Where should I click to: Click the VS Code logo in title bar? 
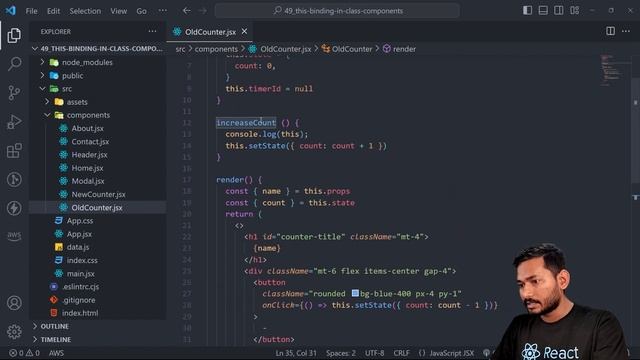(11, 11)
